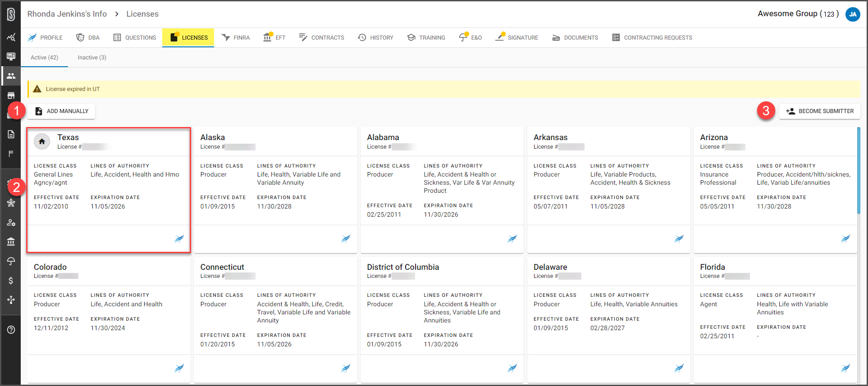Click the Arizona state name
This screenshot has width=868, height=386.
714,137
